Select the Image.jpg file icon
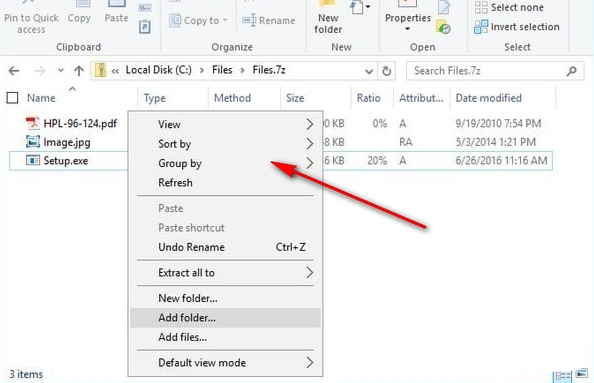This screenshot has height=383, width=594. coord(33,142)
